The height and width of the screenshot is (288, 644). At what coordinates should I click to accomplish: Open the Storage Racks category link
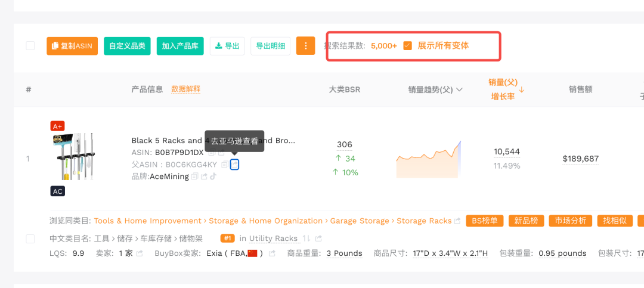pyautogui.click(x=424, y=221)
